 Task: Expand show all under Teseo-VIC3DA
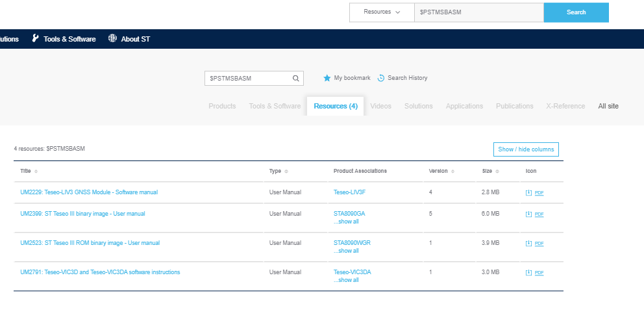[x=346, y=280]
